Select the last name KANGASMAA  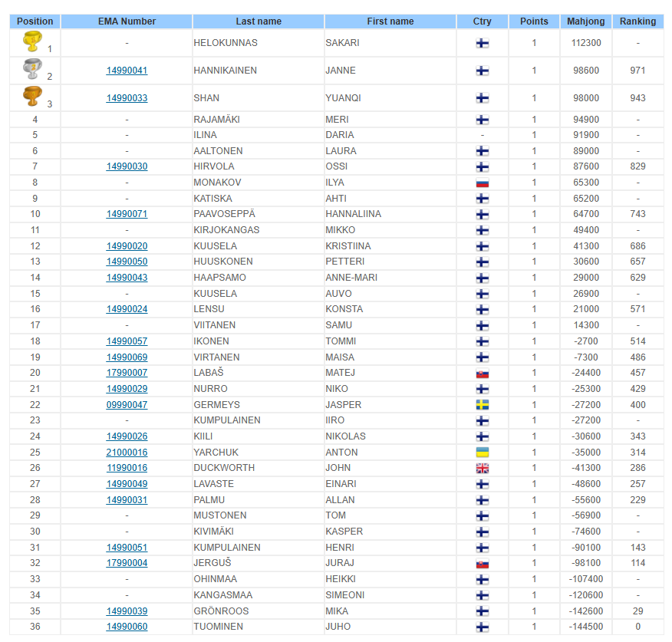223,595
